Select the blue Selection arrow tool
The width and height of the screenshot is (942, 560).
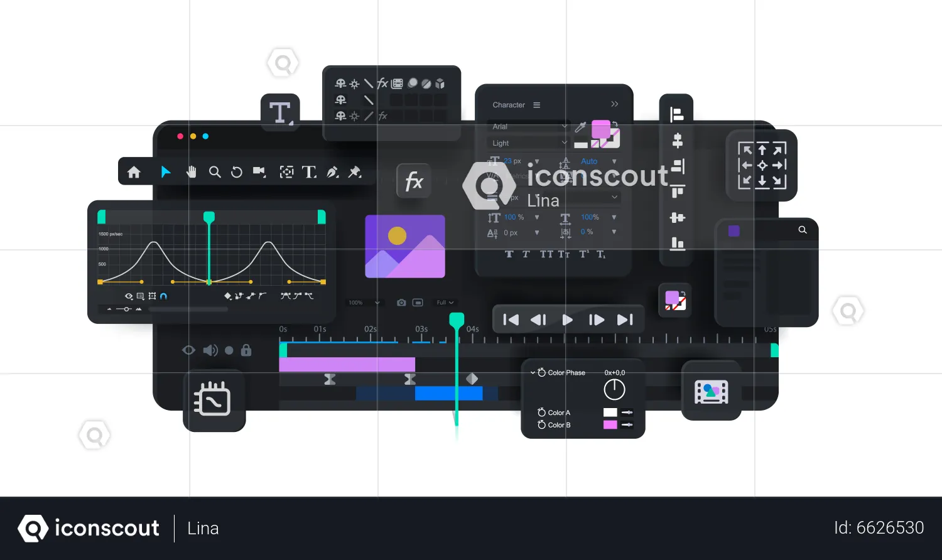[x=166, y=172]
